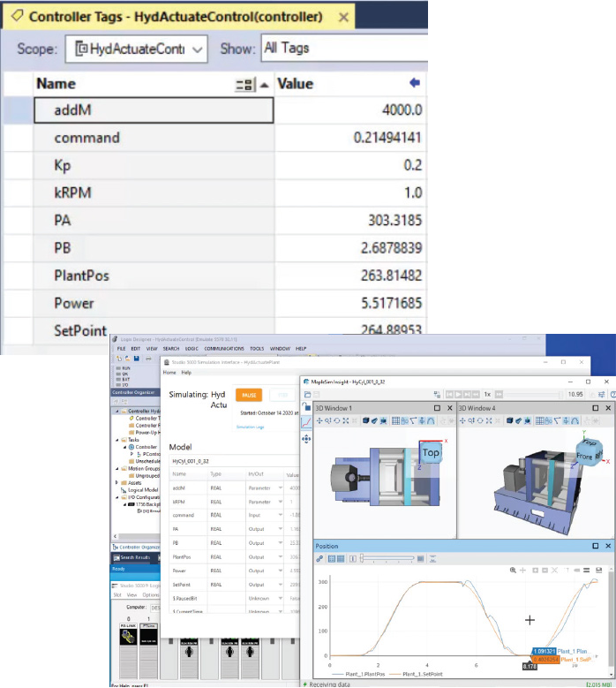Screen dimensions: 616x688
Task: Select the addM tag name cell
Action: [x=154, y=110]
